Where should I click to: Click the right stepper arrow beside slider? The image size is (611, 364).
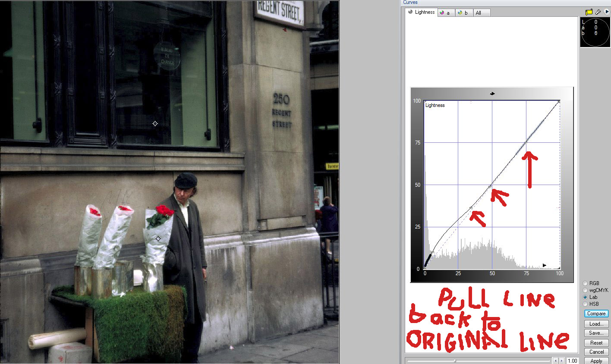pyautogui.click(x=561, y=361)
